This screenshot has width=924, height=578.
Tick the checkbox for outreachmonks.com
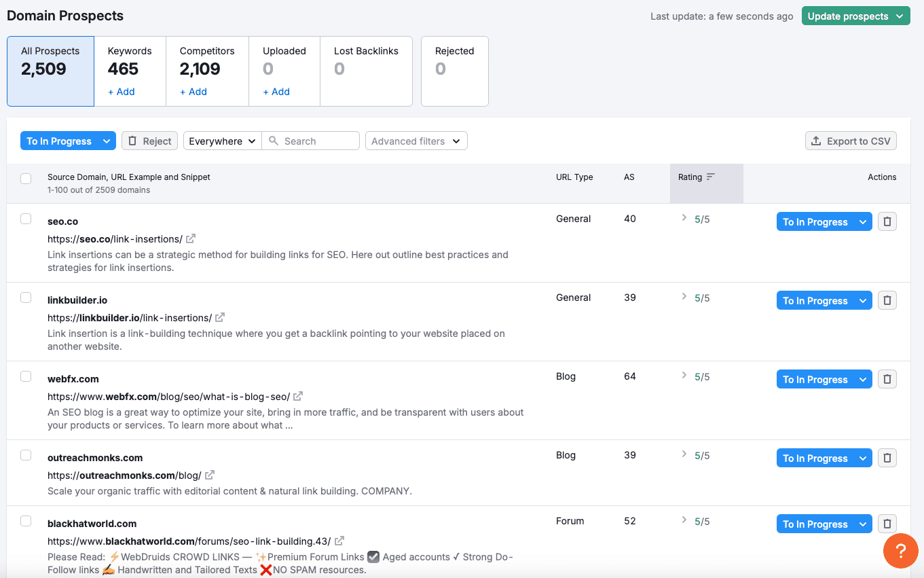point(26,455)
